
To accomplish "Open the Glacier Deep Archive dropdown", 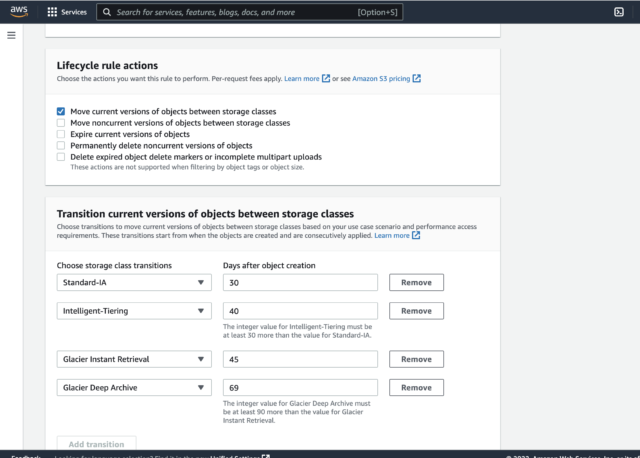I will point(134,388).
